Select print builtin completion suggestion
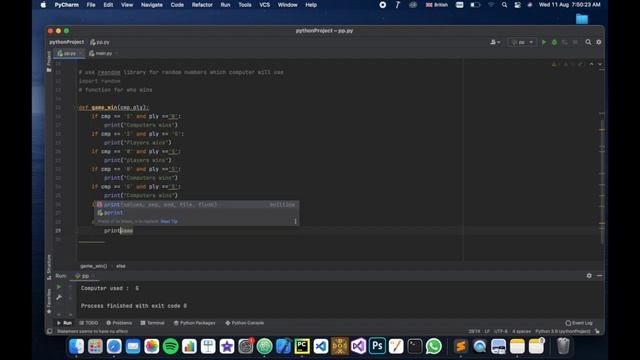This screenshot has width=640, height=360. point(197,204)
